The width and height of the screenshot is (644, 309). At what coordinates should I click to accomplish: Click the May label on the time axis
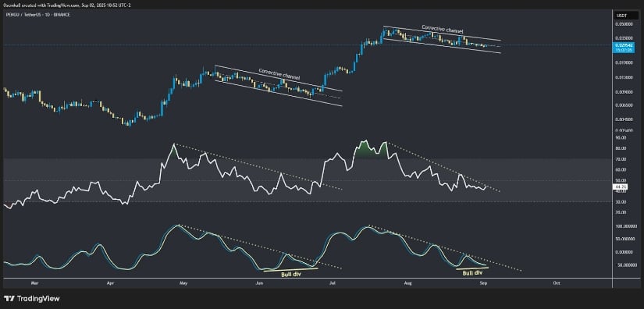pyautogui.click(x=183, y=282)
